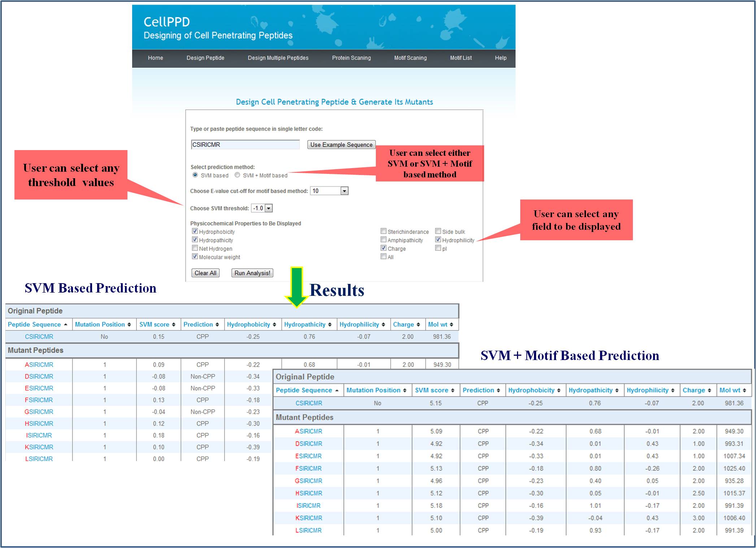Open the ASIRICMR mutant peptide link
Viewport: 756px width, 548px height.
coord(39,365)
